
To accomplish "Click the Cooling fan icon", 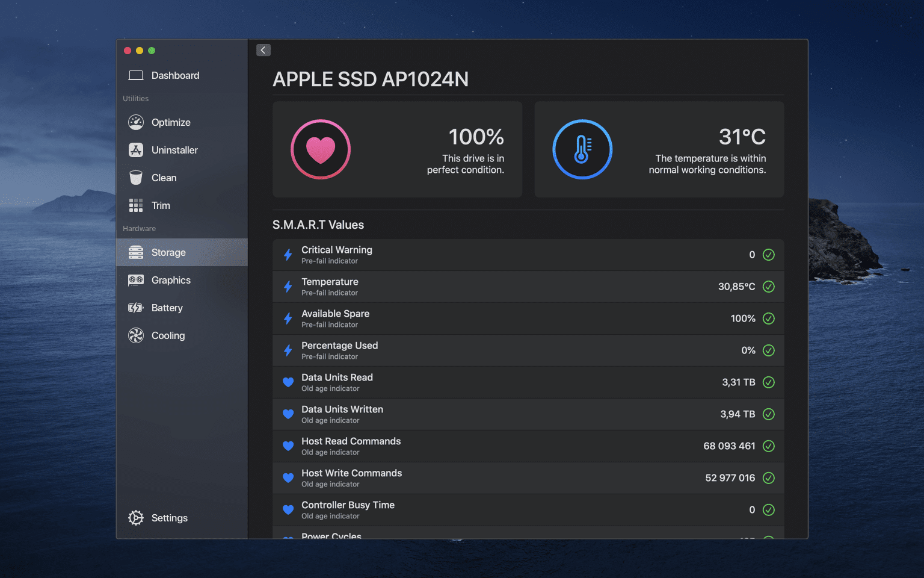I will 136,335.
